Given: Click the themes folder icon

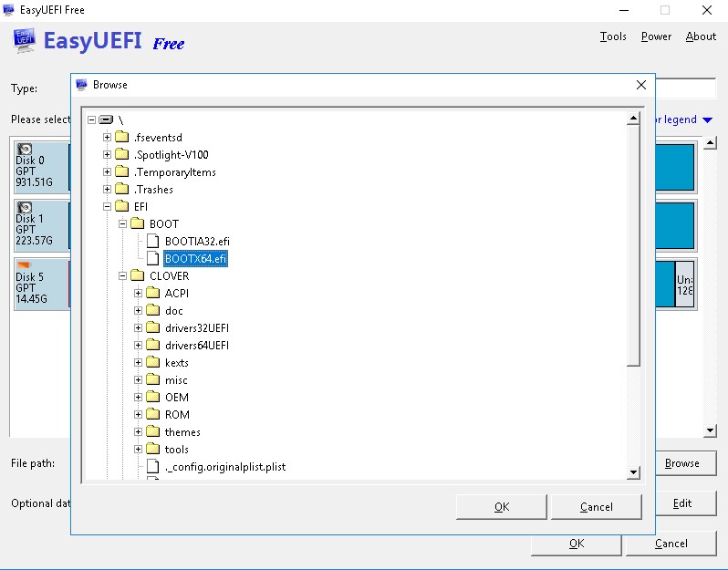Looking at the screenshot, I should tap(152, 431).
